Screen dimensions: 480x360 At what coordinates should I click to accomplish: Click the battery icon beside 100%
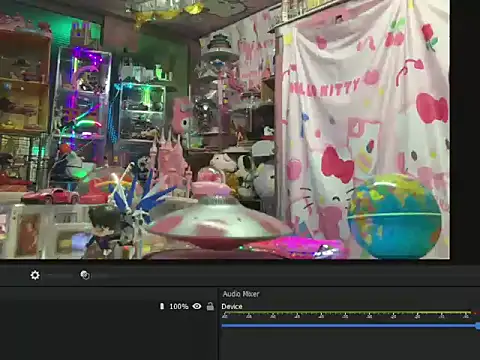point(162,306)
